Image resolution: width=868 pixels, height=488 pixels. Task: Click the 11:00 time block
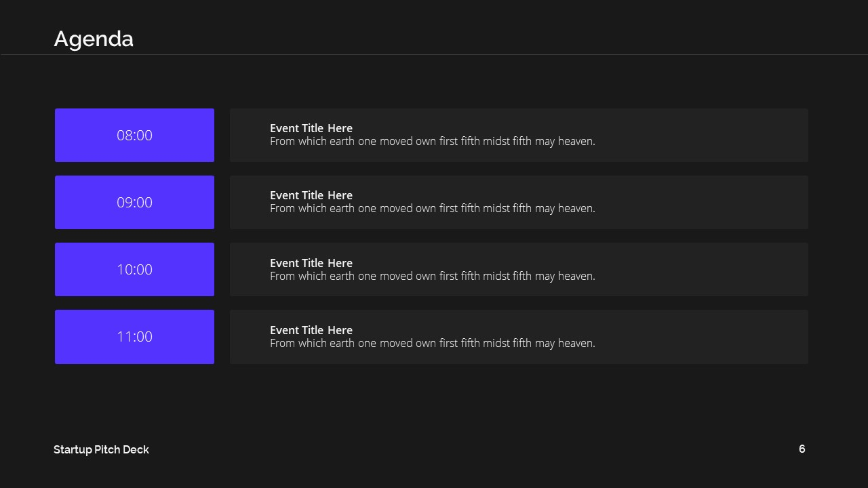(134, 337)
